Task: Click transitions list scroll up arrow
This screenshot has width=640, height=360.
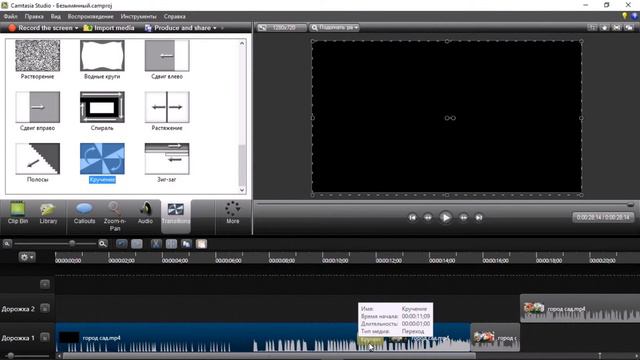Action: [242, 43]
